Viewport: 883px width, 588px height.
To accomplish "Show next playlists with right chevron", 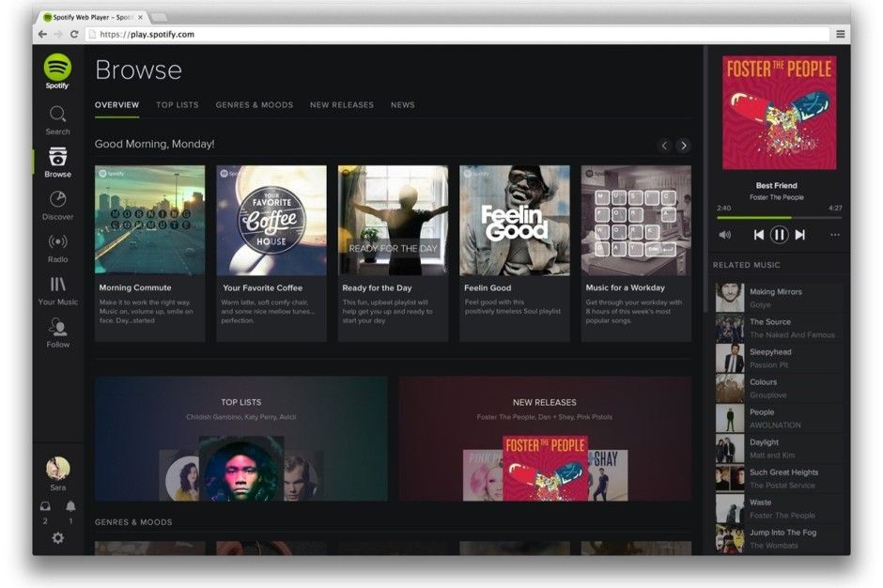I will (x=683, y=146).
